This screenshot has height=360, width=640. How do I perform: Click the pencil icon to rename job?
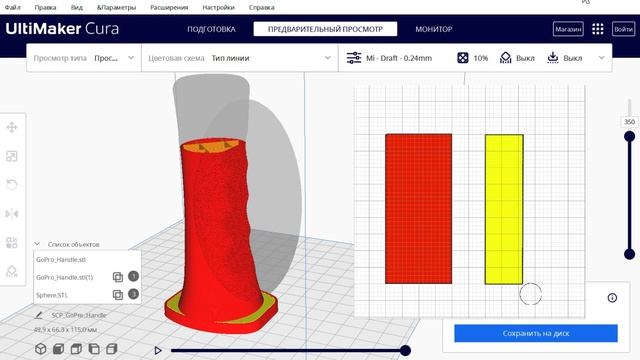tap(39, 315)
